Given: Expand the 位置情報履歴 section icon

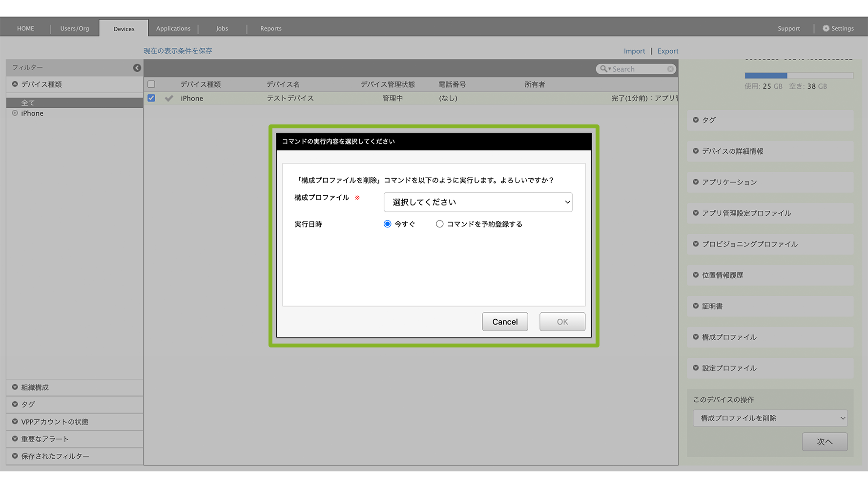Looking at the screenshot, I should click(x=696, y=275).
